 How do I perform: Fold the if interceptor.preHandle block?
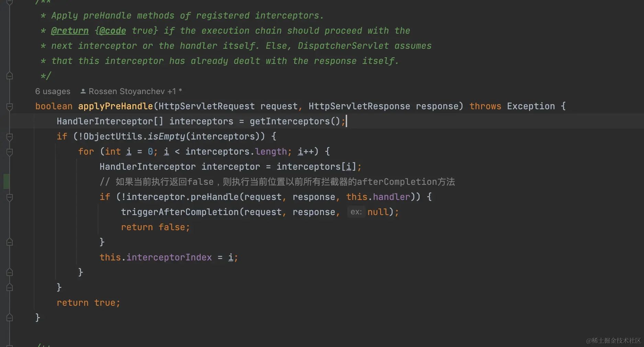pos(10,197)
